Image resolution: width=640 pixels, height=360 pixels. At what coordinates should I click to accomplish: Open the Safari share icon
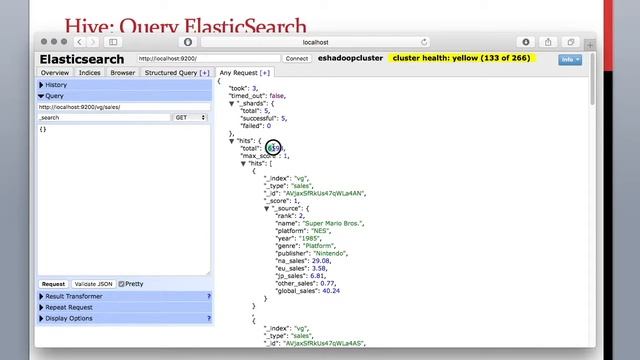(x=548, y=42)
